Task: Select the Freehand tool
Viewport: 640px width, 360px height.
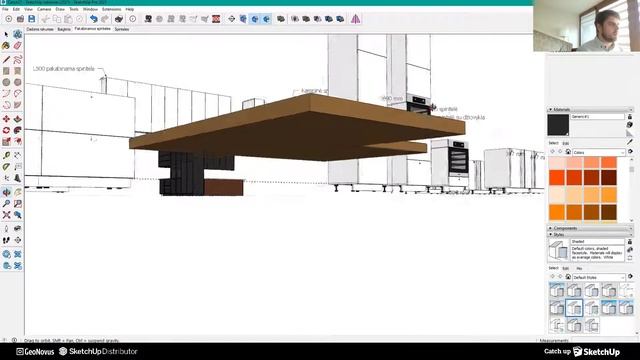Action: pos(18,60)
